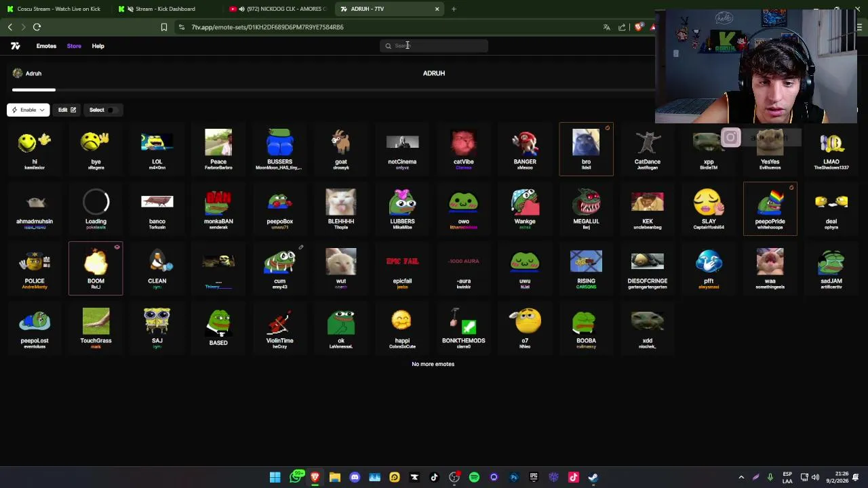Open the MEGALUL emote
868x488 pixels.
[586, 209]
